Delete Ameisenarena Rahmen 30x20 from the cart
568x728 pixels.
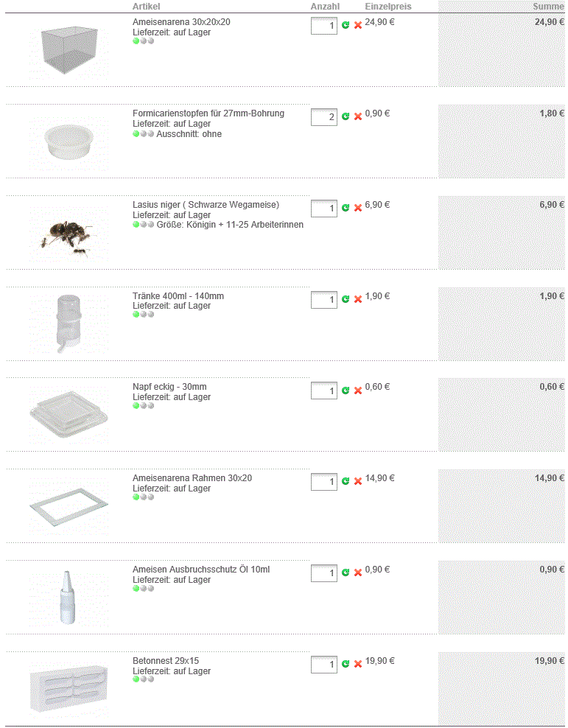click(x=358, y=481)
